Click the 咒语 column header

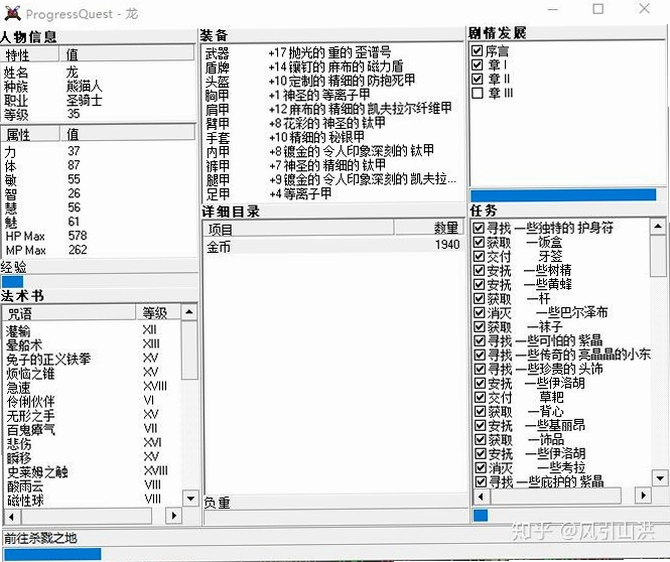(x=69, y=313)
